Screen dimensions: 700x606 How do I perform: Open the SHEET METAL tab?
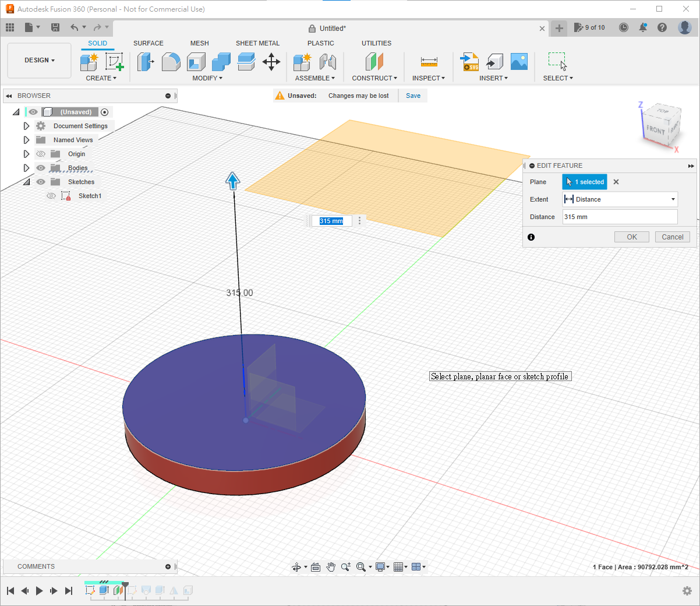(x=257, y=43)
